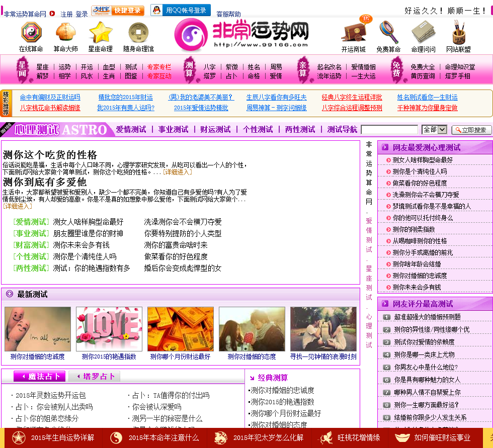Viewport: 493px width, 448px height.
Task: Open the 事业测试 menu item
Action: point(173,129)
